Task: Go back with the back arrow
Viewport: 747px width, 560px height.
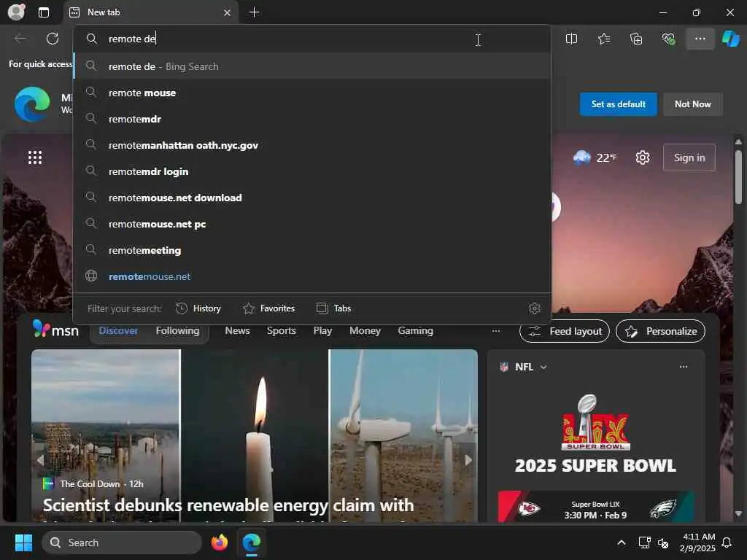Action: [x=20, y=39]
